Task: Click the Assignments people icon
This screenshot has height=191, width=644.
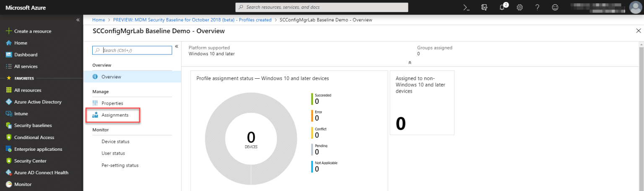Action: tap(95, 115)
